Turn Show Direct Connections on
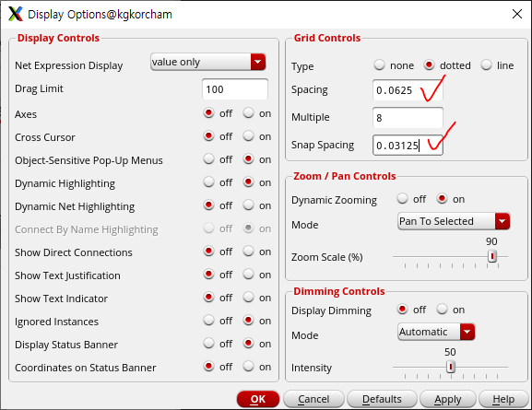The height and width of the screenshot is (410, 532). 248,252
